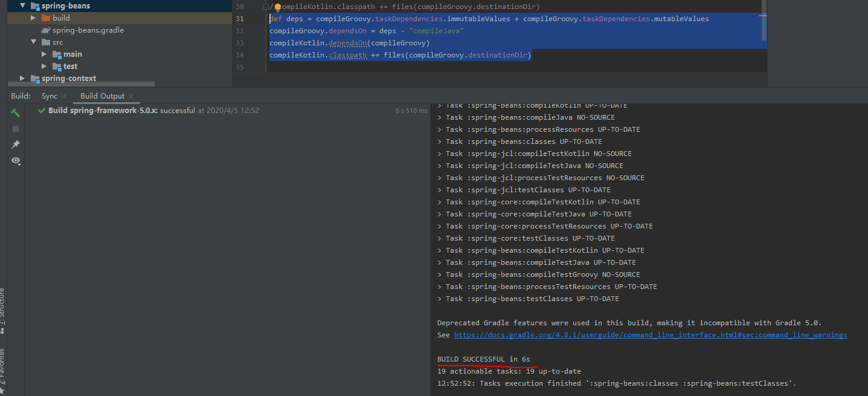Click line number 31 in gutter
The width and height of the screenshot is (868, 396).
click(240, 19)
